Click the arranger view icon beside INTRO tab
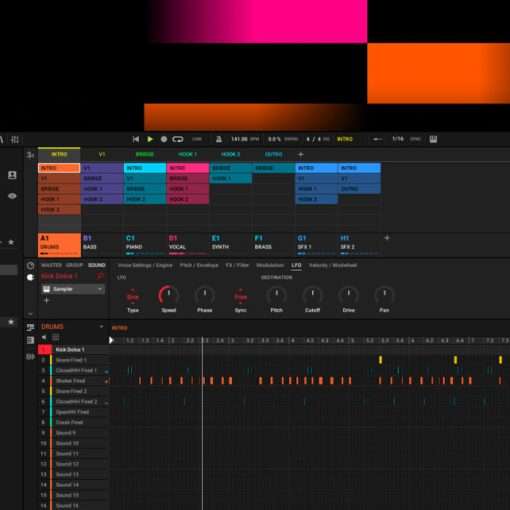510x510 pixels. click(x=30, y=155)
